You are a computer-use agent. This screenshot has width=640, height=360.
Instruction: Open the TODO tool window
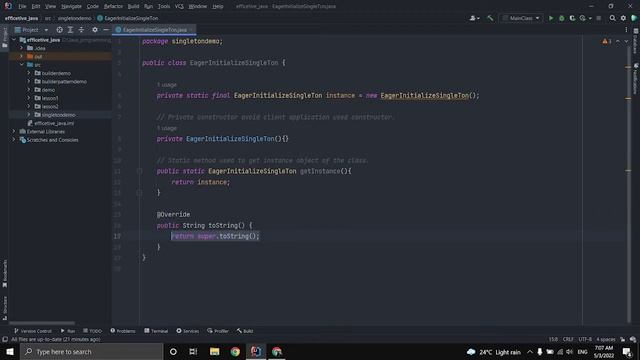[x=93, y=331]
